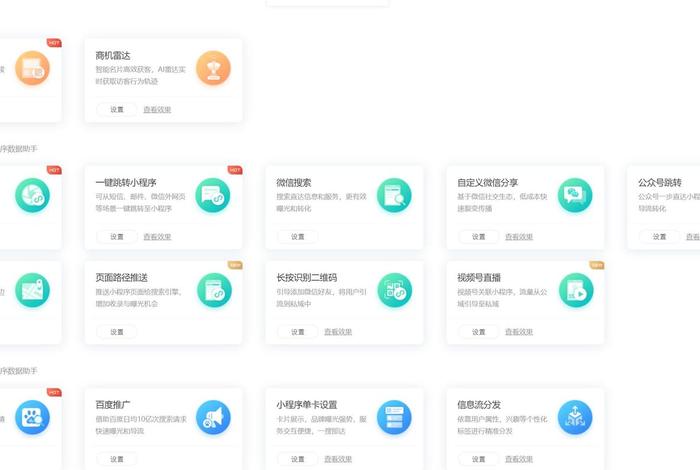The height and width of the screenshot is (470, 700).
Task: Follow the 查看效果 link under 信息流分发
Action: point(519,459)
